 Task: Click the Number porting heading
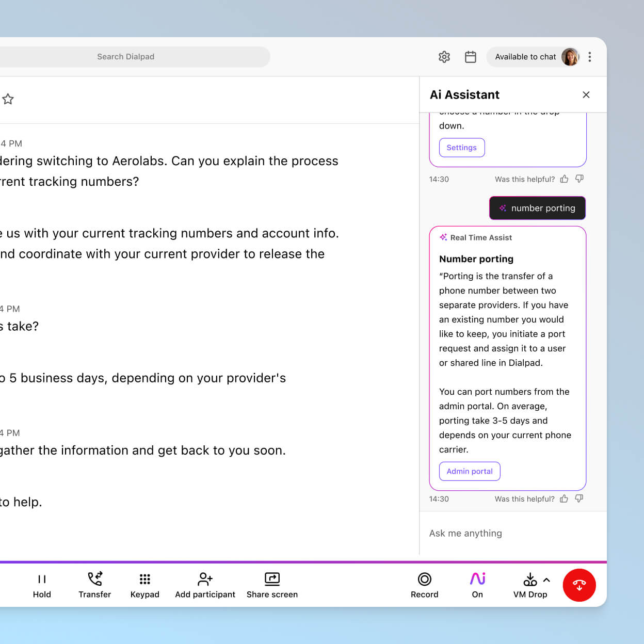click(x=476, y=259)
